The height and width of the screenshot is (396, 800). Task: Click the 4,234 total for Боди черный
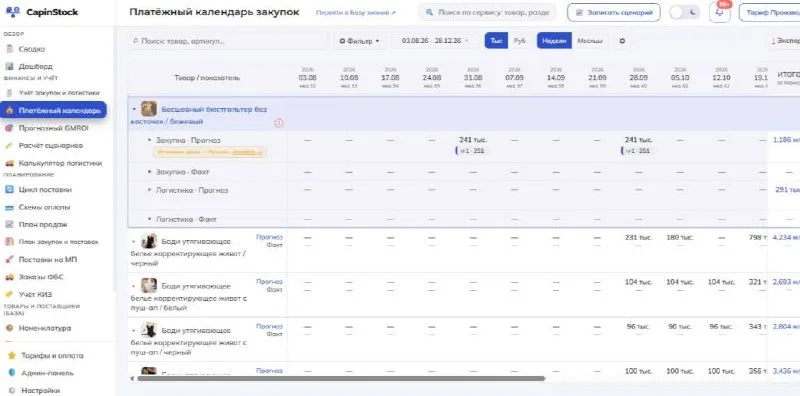(x=786, y=237)
